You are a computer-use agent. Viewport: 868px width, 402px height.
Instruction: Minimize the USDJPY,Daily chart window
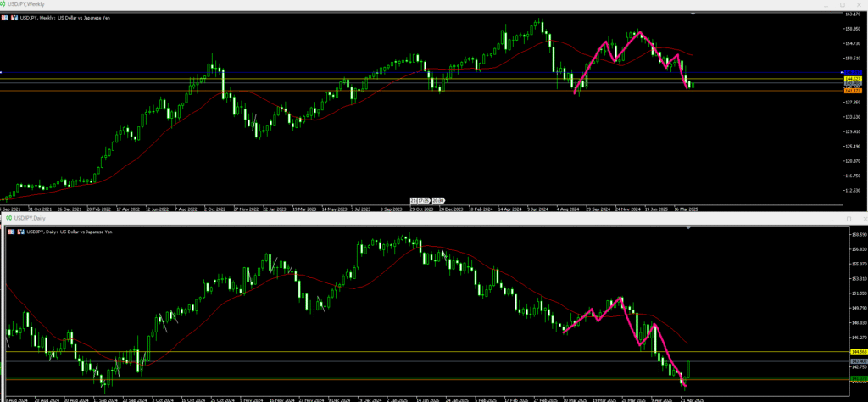(x=832, y=221)
